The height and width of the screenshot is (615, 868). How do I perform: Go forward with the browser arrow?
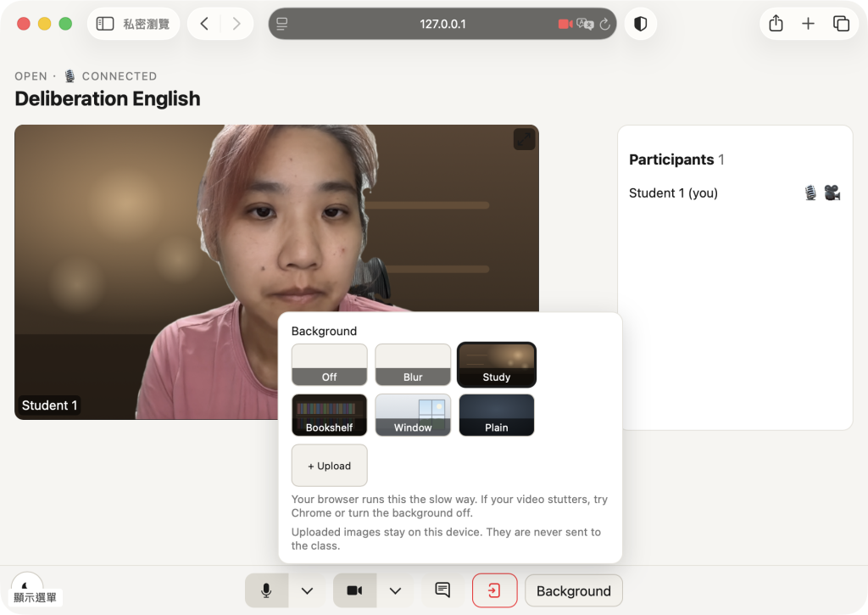[236, 24]
